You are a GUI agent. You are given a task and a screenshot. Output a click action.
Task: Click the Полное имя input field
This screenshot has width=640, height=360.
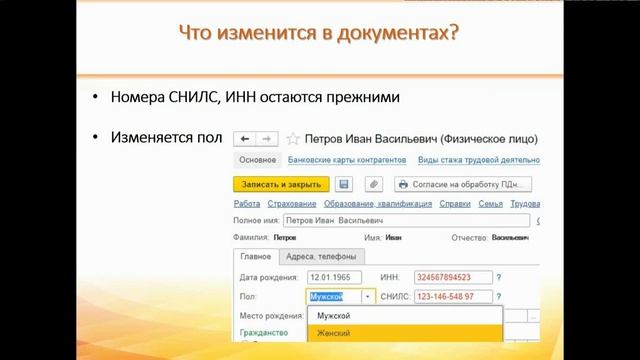pos(407,221)
